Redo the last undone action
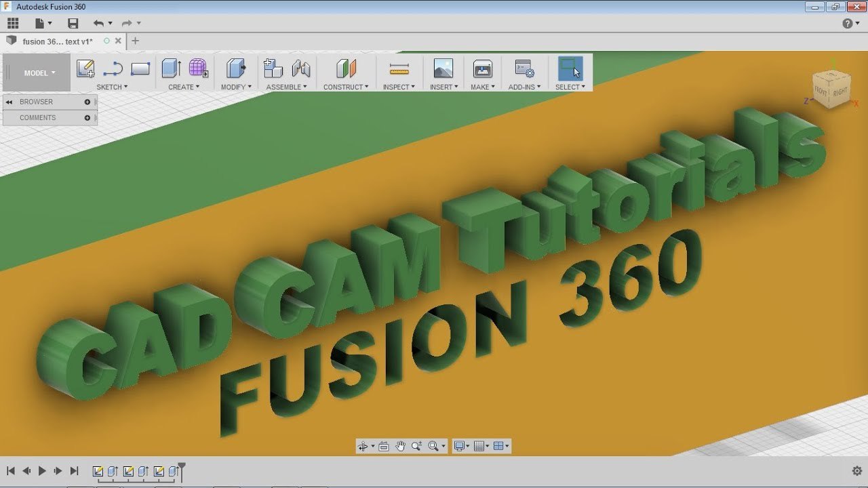The width and height of the screenshot is (868, 488). (x=127, y=23)
